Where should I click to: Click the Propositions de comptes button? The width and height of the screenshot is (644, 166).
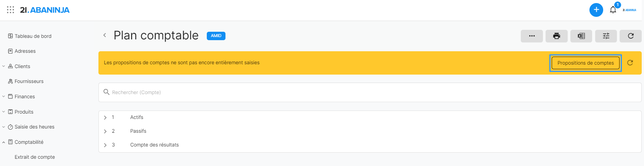(585, 63)
